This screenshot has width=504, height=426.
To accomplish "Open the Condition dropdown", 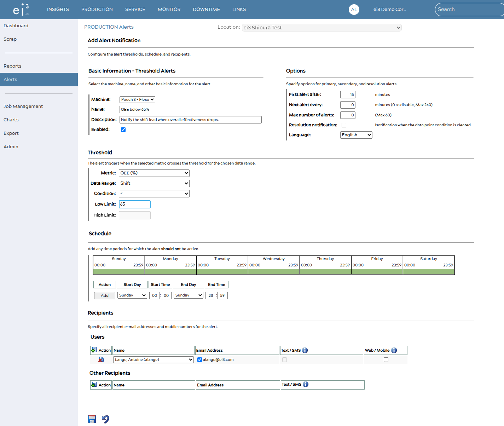I will click(x=154, y=194).
